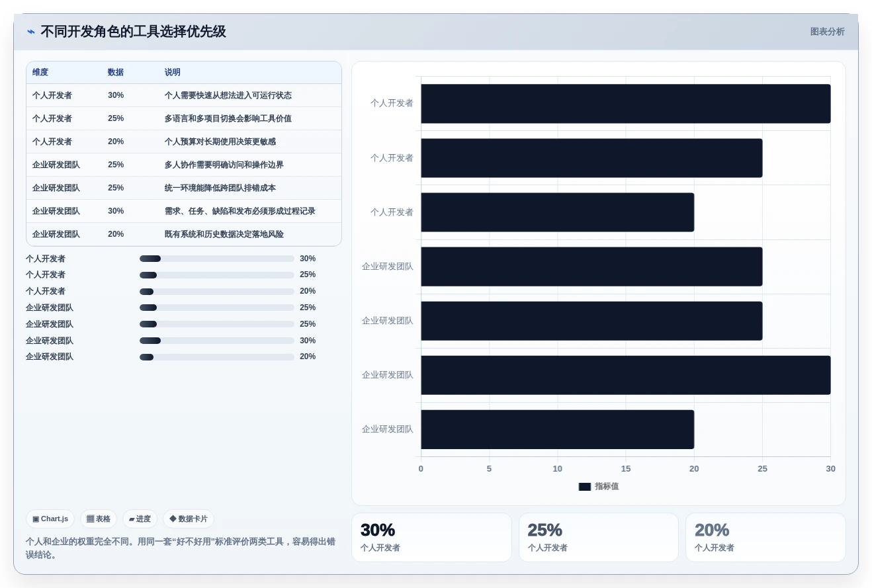The width and height of the screenshot is (872, 588).
Task: Click the 个人开发者 chart bar reaching 20
Action: point(558,212)
